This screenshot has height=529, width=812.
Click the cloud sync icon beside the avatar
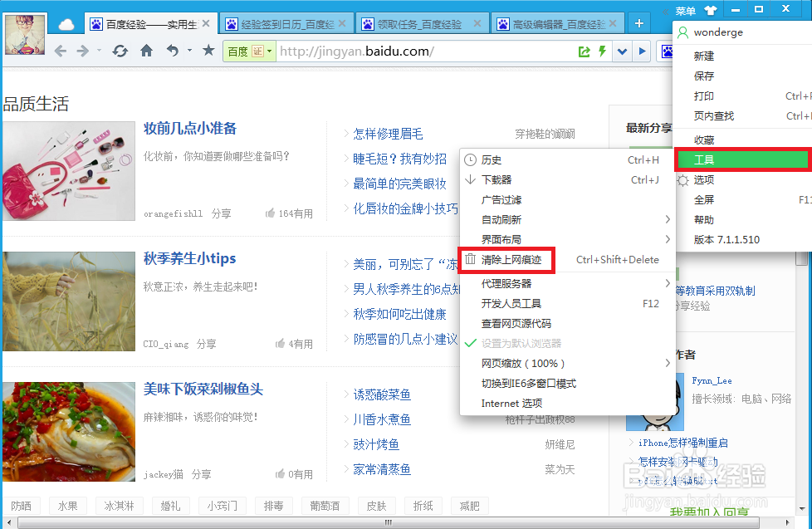tap(65, 23)
